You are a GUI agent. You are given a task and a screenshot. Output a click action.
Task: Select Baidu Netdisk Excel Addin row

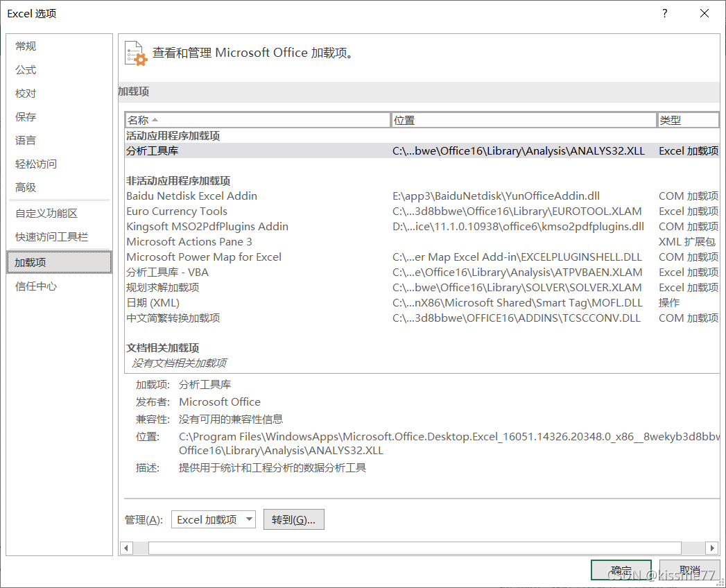[x=422, y=196]
